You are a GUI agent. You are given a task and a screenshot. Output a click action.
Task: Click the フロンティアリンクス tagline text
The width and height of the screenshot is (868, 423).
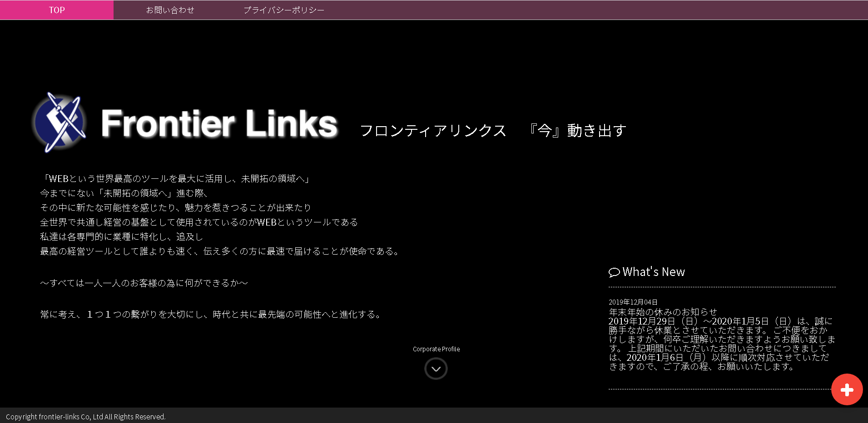433,131
